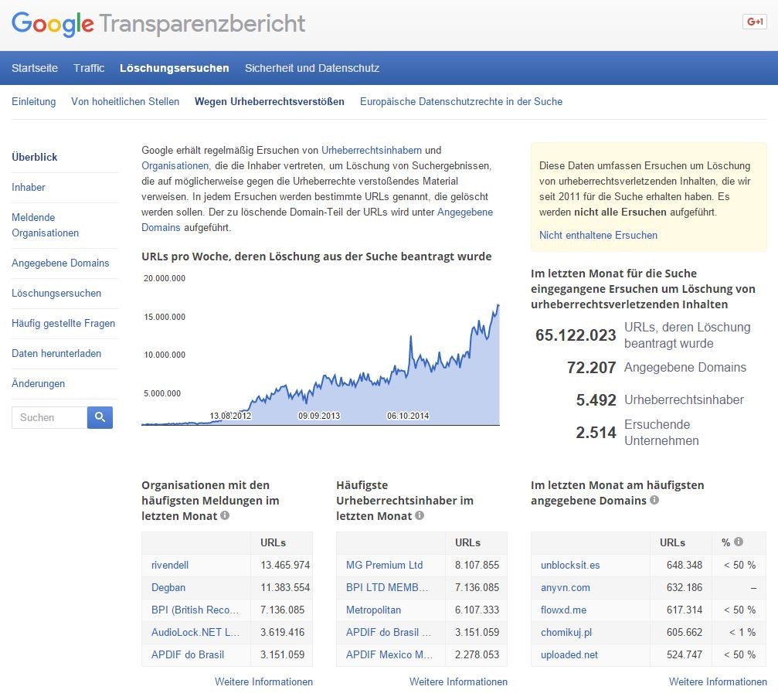Screen dimensions: 778x700
Task: Go to the Startseite nav item
Action: [35, 68]
